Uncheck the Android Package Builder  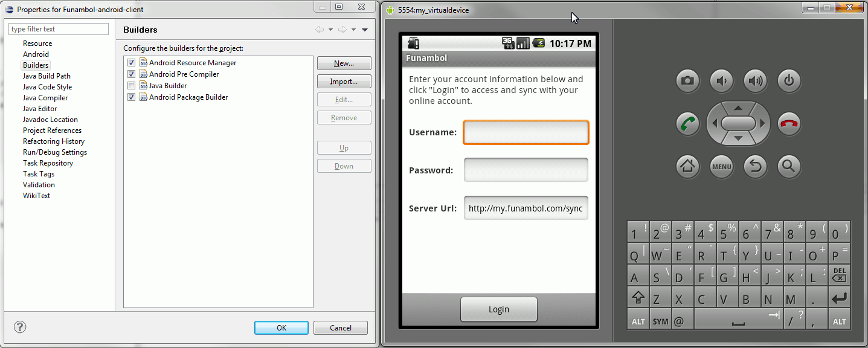pos(131,97)
